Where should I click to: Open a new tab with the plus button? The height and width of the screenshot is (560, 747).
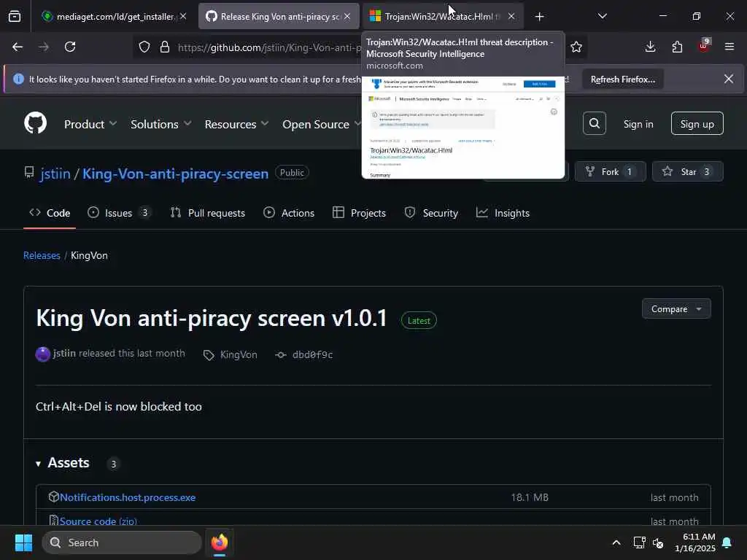point(539,17)
